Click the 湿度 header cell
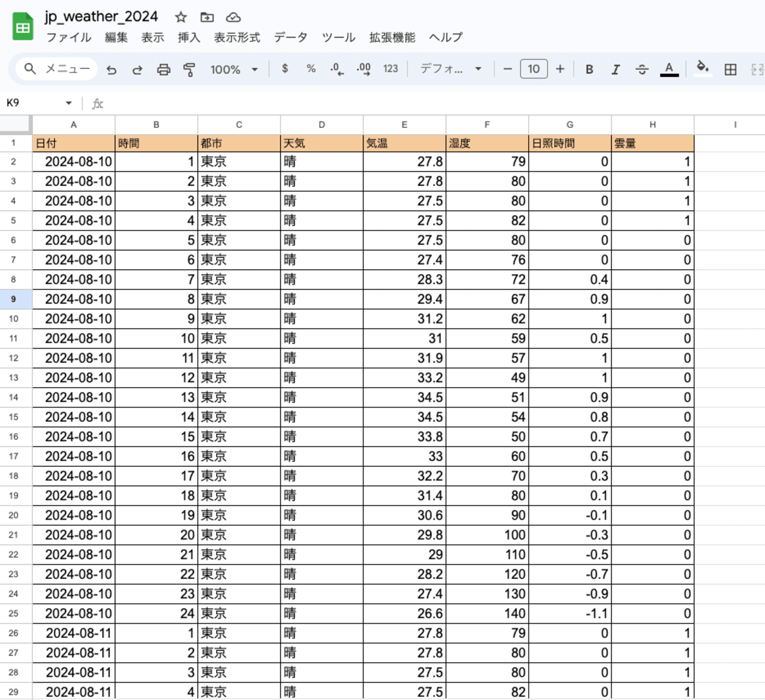765x700 pixels. point(487,143)
